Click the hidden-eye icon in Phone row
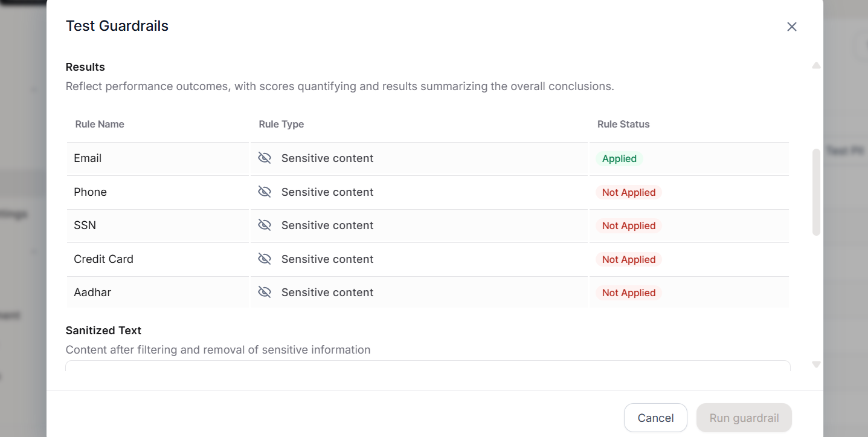Viewport: 868px width, 437px height. coord(265,192)
